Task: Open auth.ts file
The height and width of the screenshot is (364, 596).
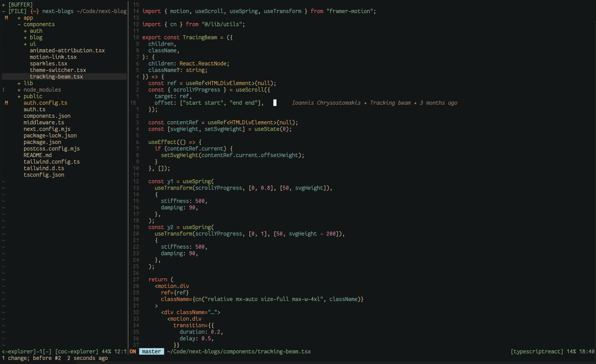Action: (34, 109)
